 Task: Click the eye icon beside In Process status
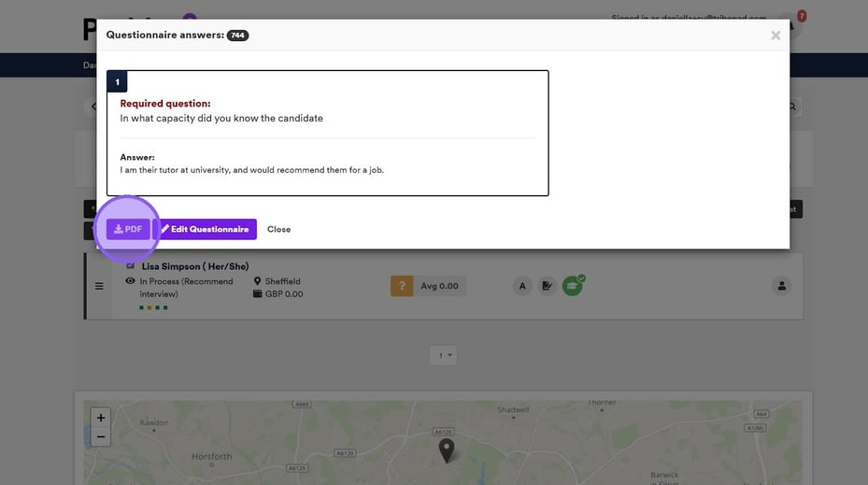click(x=130, y=281)
